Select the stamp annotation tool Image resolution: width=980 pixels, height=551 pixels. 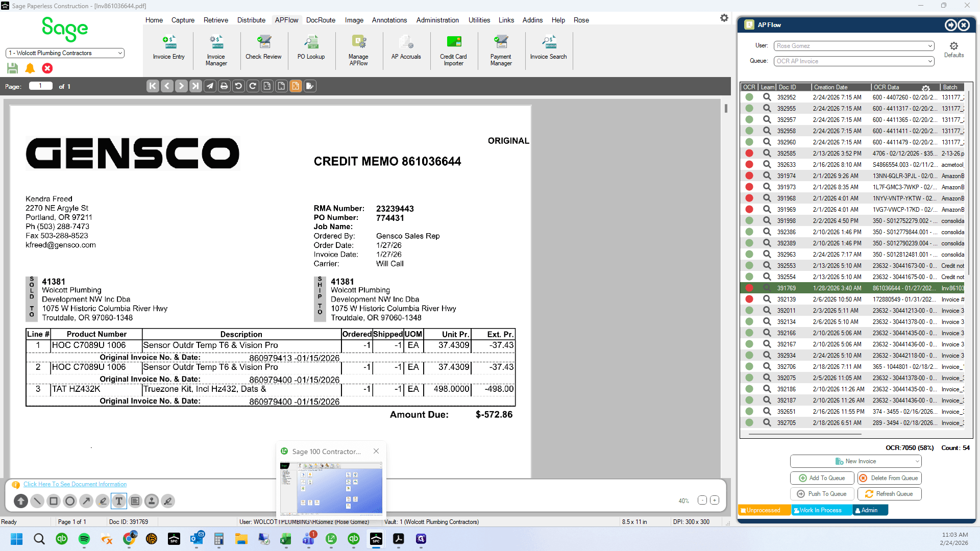coord(152,501)
